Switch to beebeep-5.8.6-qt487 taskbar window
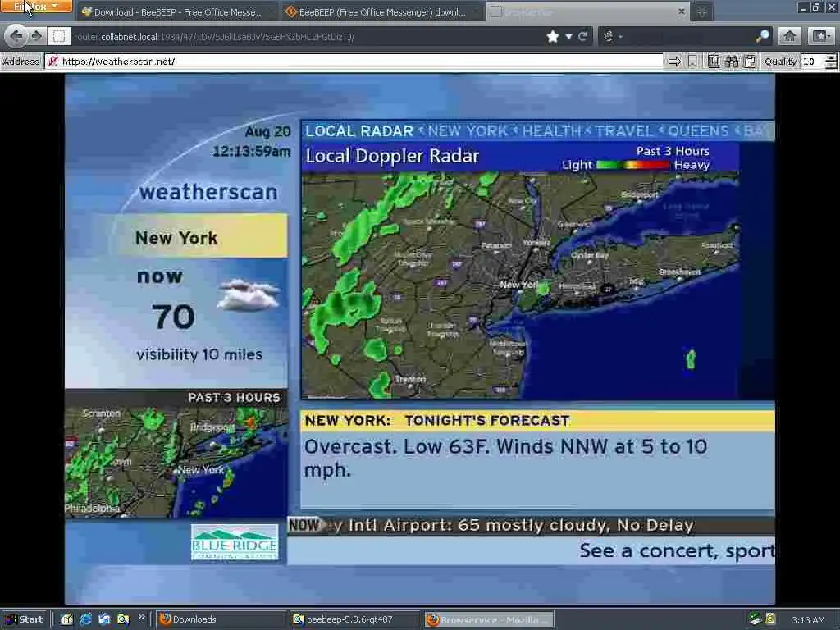Viewport: 840px width, 630px height. coord(354,620)
